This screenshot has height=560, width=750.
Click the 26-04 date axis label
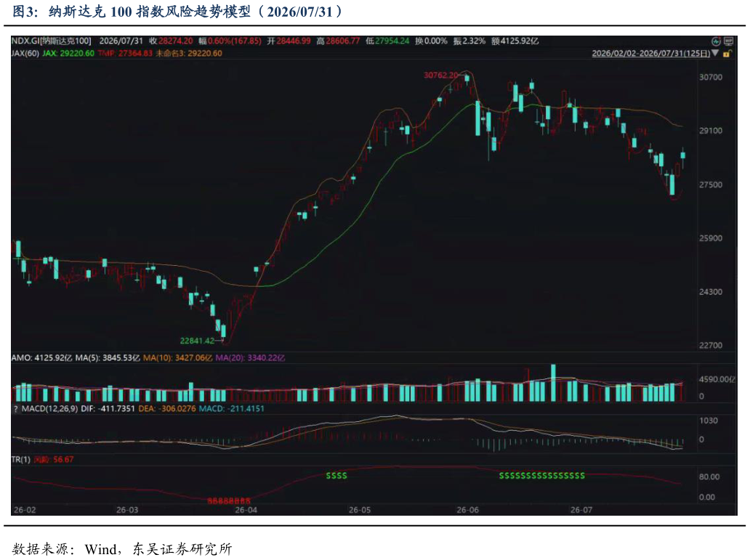[246, 511]
